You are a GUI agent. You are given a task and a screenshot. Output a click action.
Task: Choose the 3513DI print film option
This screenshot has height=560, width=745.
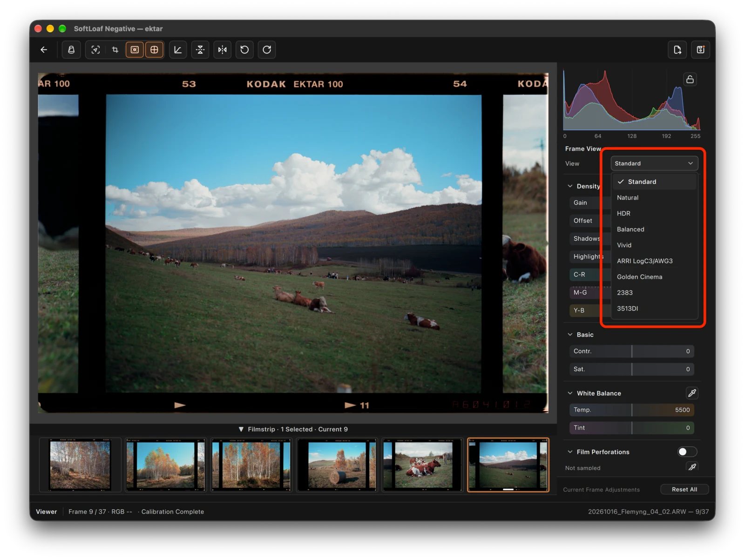[654, 308]
